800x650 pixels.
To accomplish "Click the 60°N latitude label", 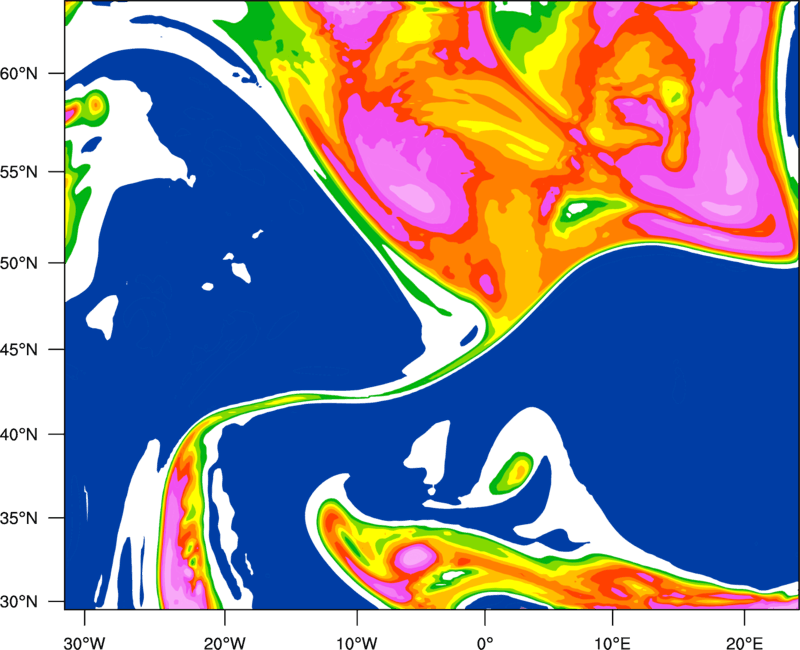I will pos(19,74).
